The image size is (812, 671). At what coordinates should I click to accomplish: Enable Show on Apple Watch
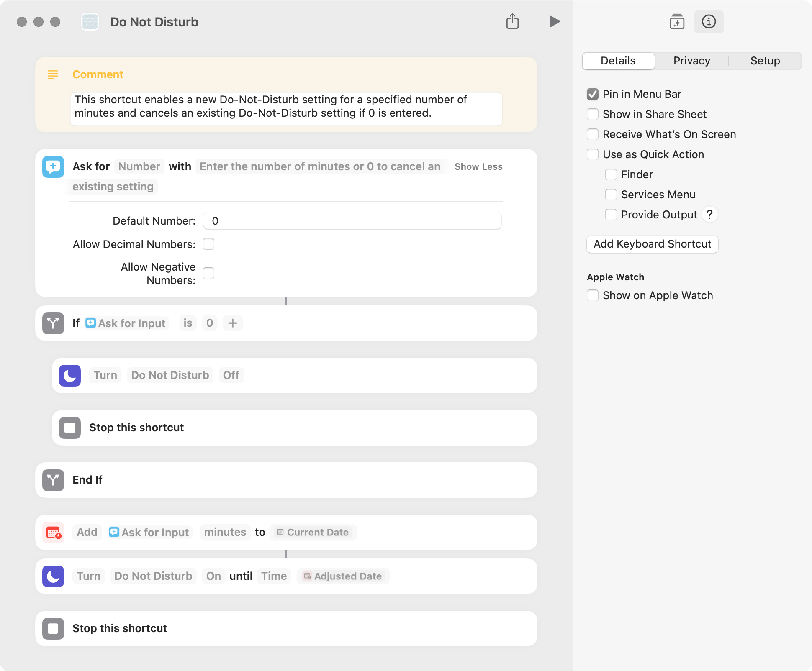click(x=593, y=295)
